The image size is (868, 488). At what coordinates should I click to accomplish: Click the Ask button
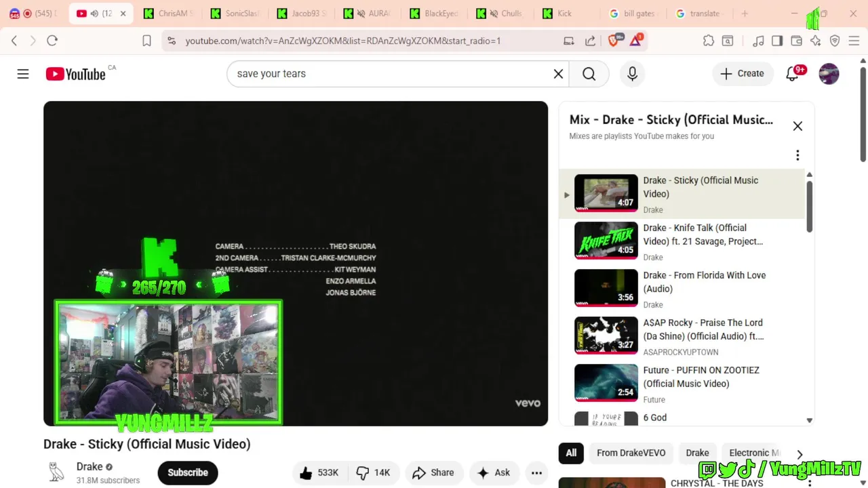(x=494, y=473)
